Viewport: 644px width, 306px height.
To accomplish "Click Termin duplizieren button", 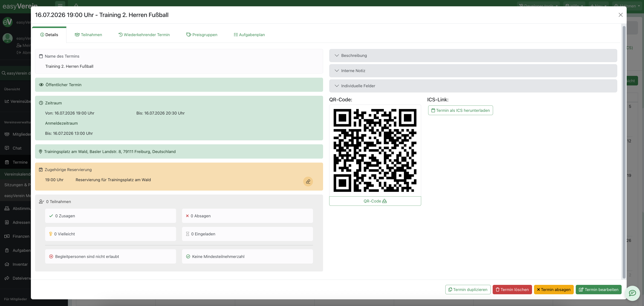I will [468, 290].
